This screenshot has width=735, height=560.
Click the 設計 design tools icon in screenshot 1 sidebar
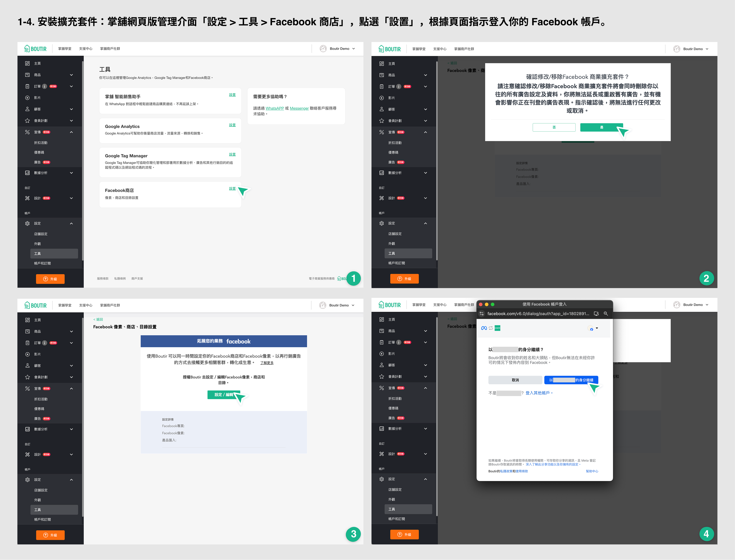pos(27,198)
